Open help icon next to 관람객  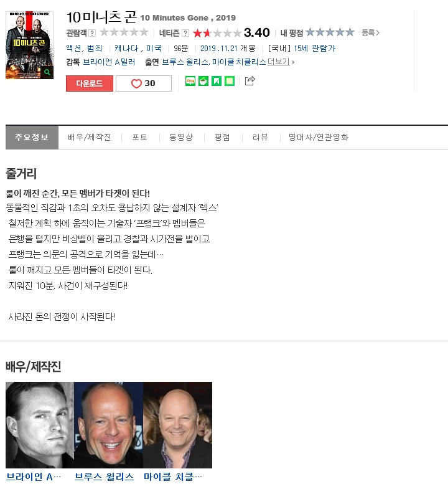tap(92, 33)
